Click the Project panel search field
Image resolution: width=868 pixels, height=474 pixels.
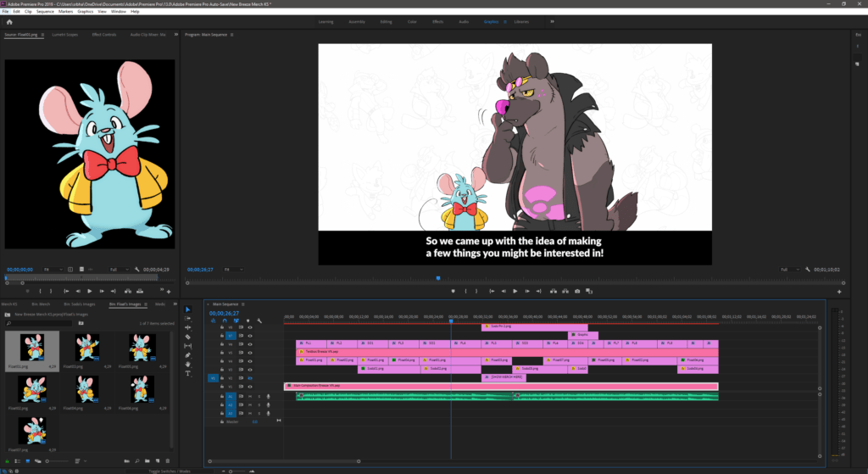coord(39,323)
